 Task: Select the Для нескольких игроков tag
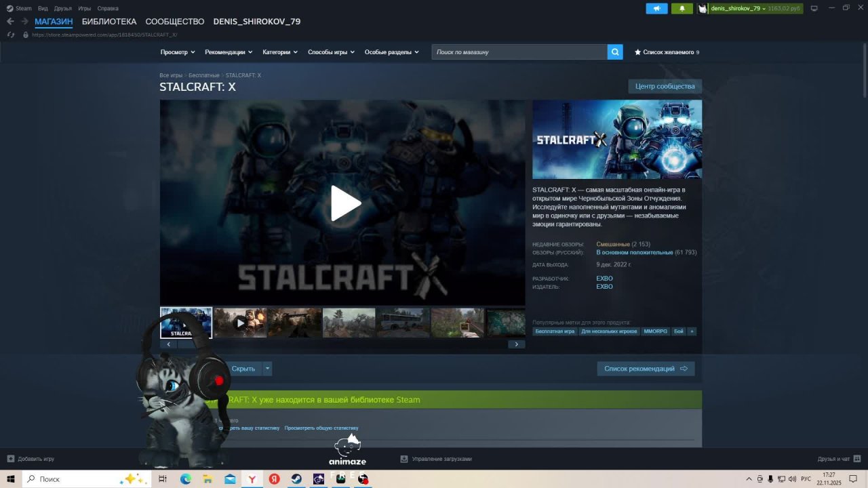(x=609, y=331)
